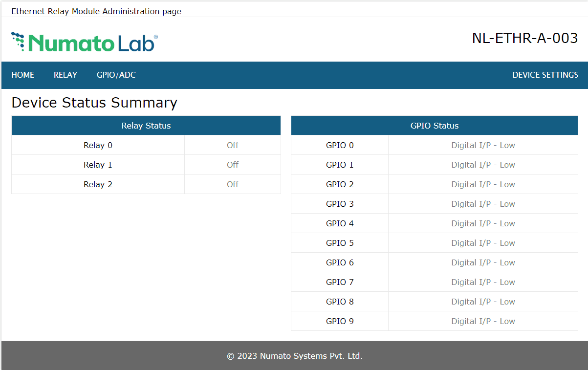Click the Device Status Summary heading
This screenshot has height=370, width=588.
(94, 103)
